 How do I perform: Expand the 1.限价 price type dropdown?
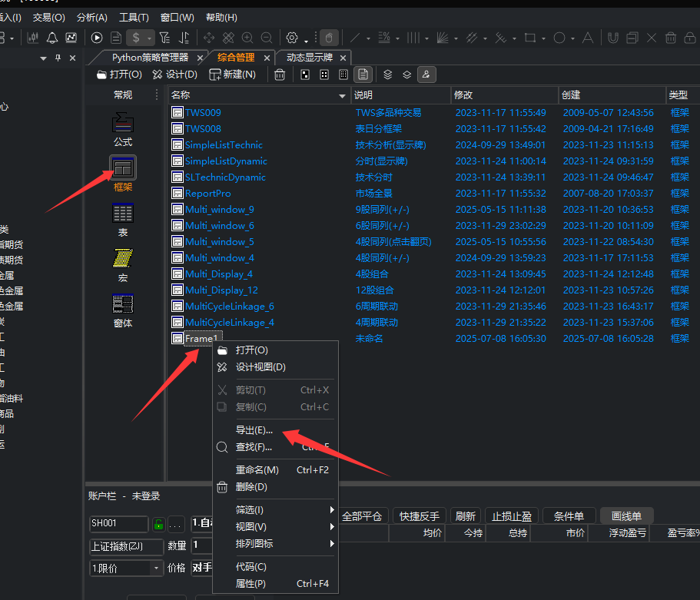[156, 569]
